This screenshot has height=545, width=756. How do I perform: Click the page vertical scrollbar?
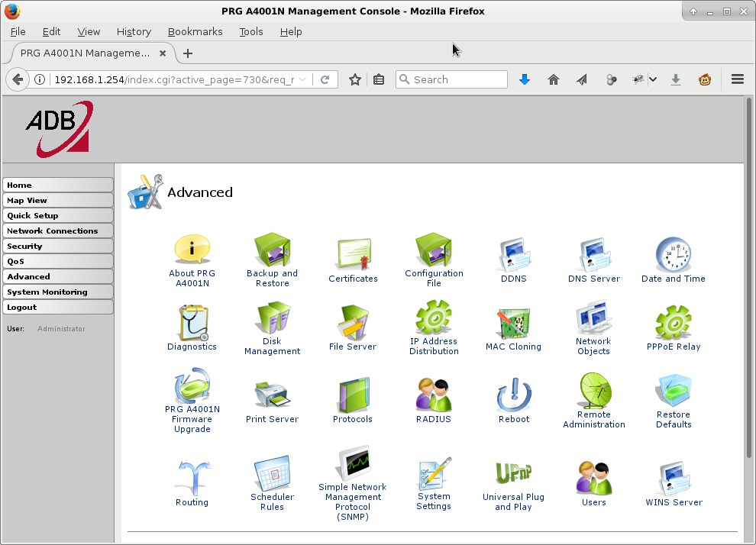[749, 279]
